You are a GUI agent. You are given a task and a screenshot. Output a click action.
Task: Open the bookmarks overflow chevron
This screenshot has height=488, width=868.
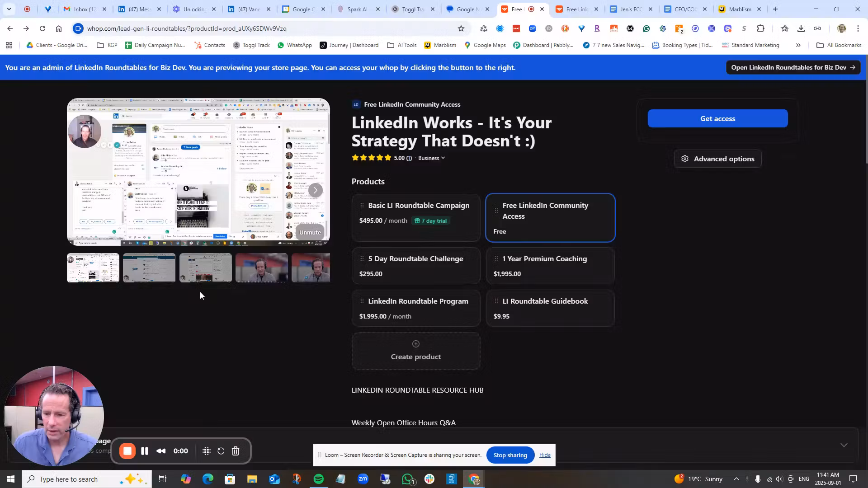pos(798,45)
